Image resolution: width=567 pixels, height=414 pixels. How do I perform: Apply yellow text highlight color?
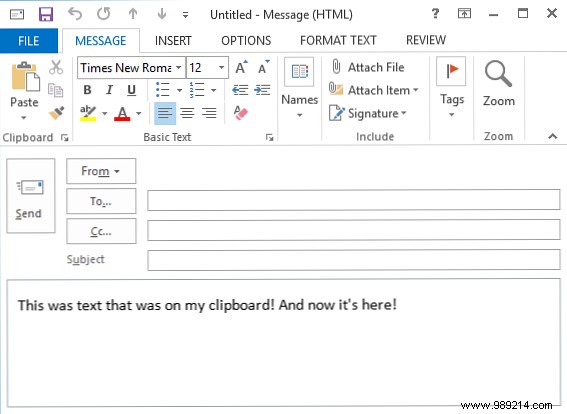(x=88, y=113)
